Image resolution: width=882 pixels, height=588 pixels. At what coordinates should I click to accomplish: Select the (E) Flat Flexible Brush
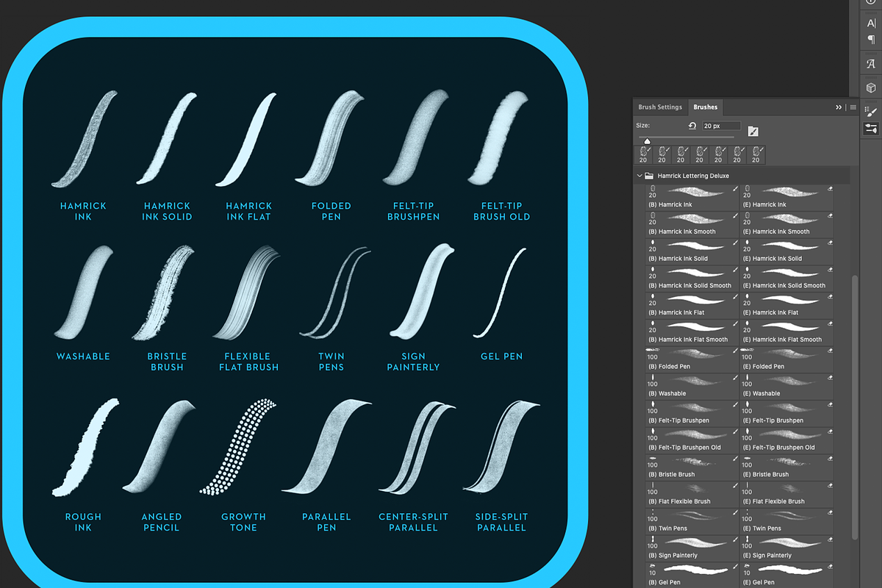[x=786, y=495]
